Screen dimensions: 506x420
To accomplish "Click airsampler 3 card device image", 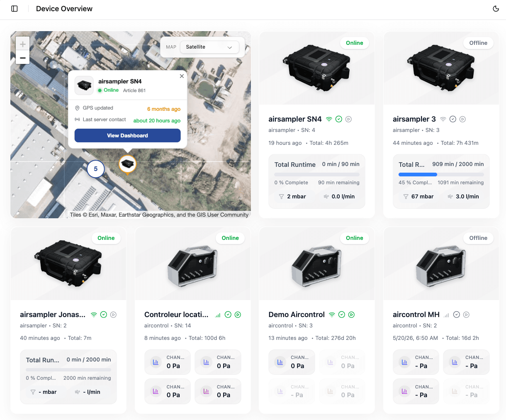I will 441,68.
